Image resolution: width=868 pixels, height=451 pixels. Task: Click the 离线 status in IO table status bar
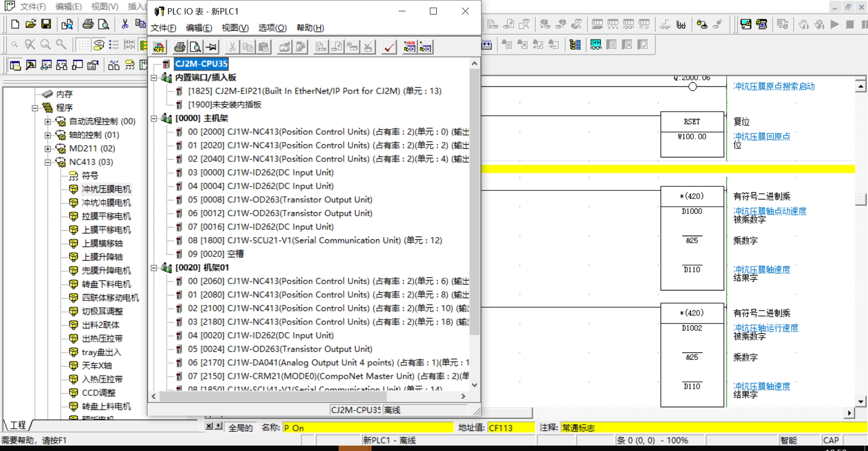(392, 410)
